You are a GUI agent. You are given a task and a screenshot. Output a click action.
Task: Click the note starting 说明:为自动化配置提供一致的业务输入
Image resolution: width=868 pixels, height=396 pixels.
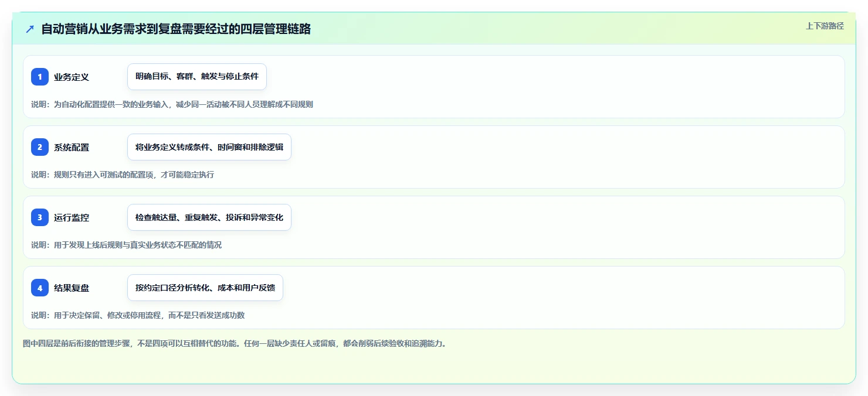(x=172, y=104)
